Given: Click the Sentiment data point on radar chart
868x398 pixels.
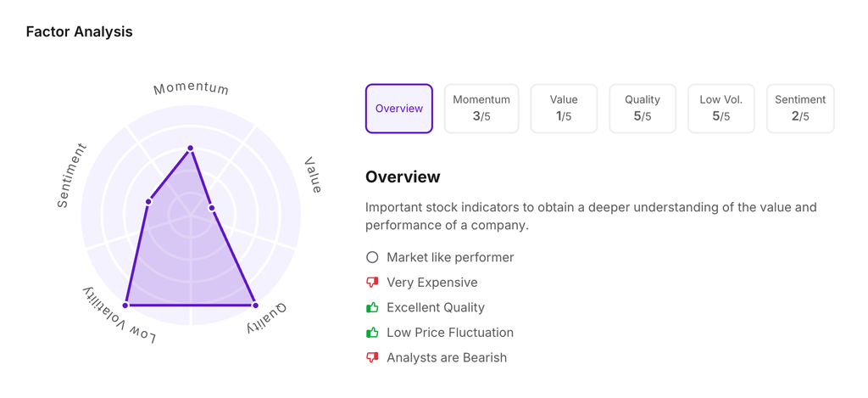Looking at the screenshot, I should 149,202.
